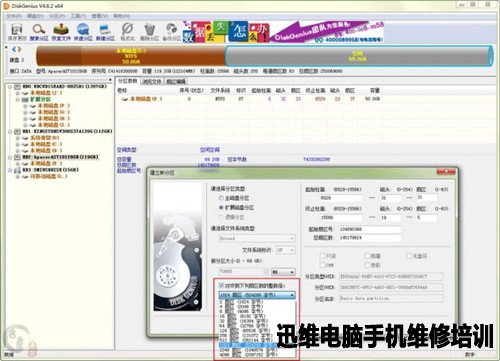Open the sector alignment count dropdown
Image resolution: width=500 pixels, height=361 pixels.
[x=257, y=295]
